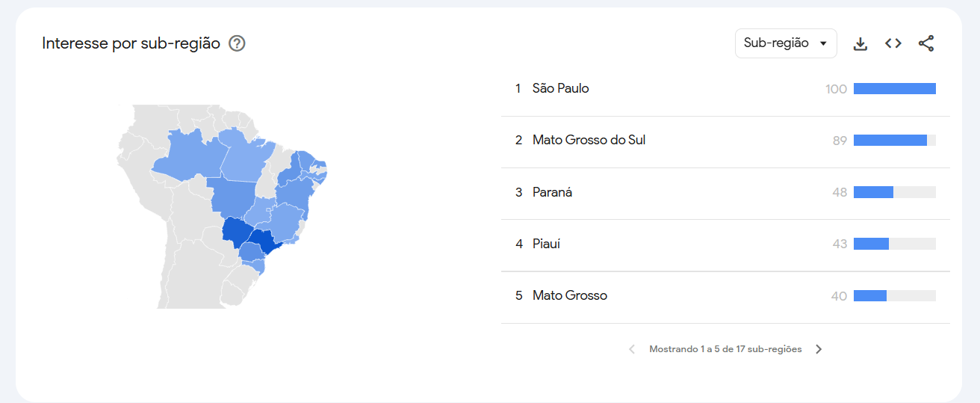Click the share icon
This screenshot has height=403, width=980.
click(926, 43)
